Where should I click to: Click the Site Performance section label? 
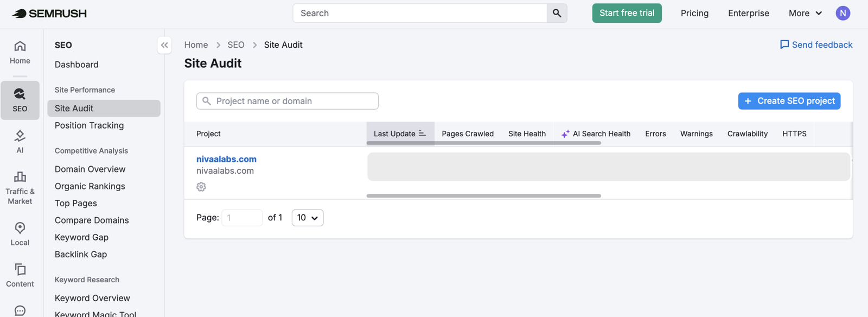85,90
